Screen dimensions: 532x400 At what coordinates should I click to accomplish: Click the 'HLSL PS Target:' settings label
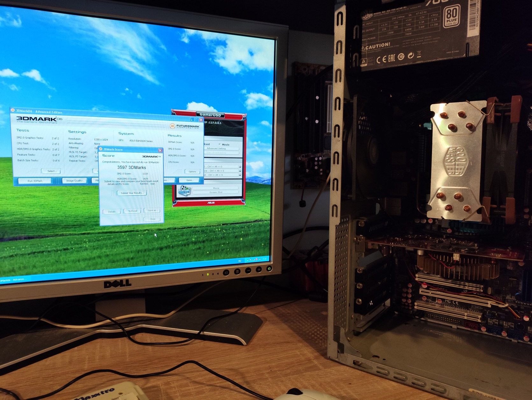[78, 156]
